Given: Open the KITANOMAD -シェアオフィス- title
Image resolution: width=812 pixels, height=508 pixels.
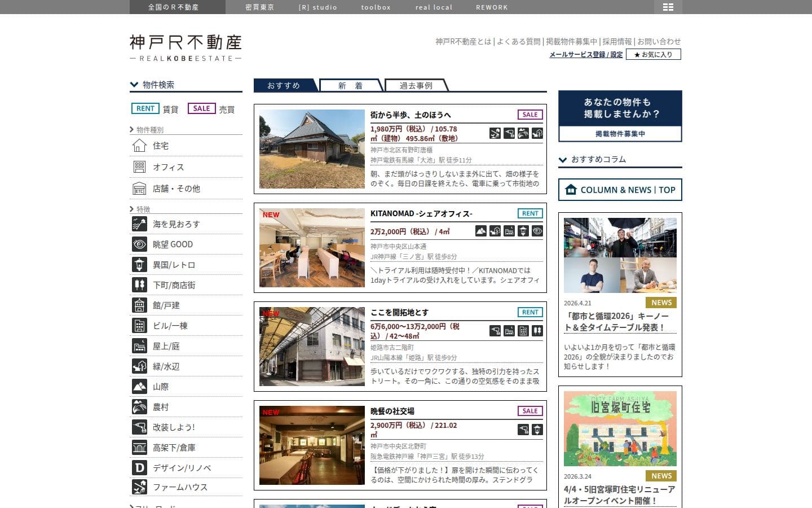Looking at the screenshot, I should click(421, 213).
